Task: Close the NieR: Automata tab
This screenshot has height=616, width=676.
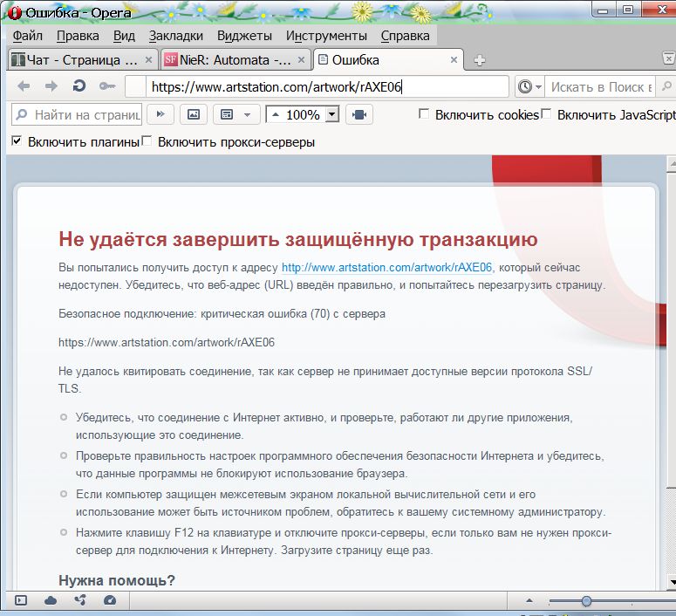Action: 301,59
